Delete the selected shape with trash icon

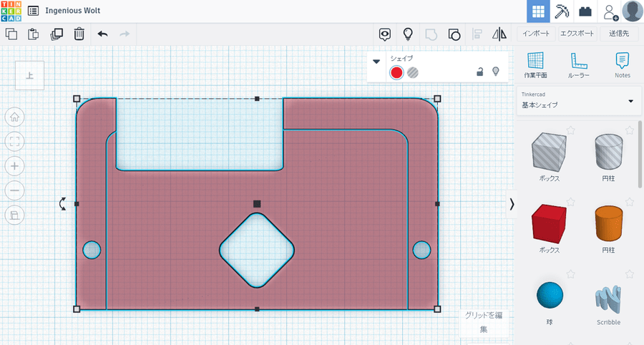(x=79, y=34)
